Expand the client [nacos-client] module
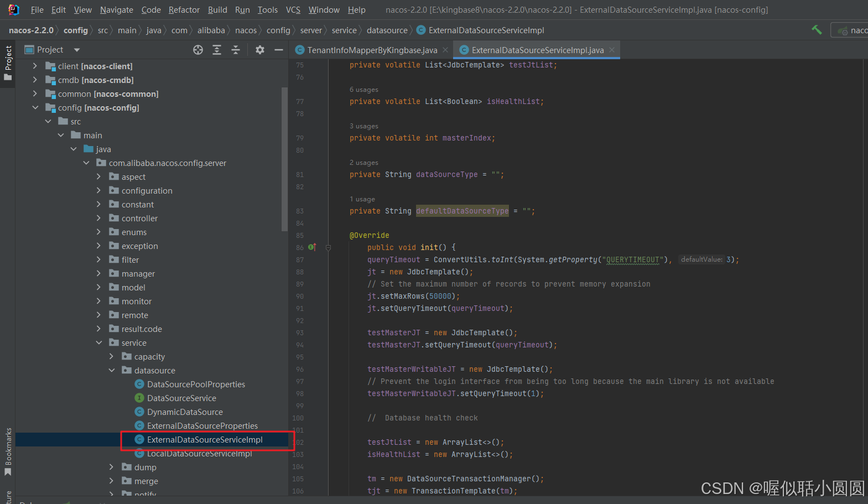The image size is (868, 504). click(x=35, y=66)
